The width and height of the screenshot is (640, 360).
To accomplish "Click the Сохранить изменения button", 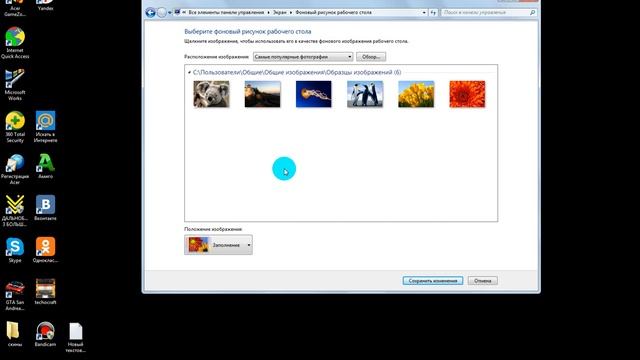I will click(x=433, y=281).
